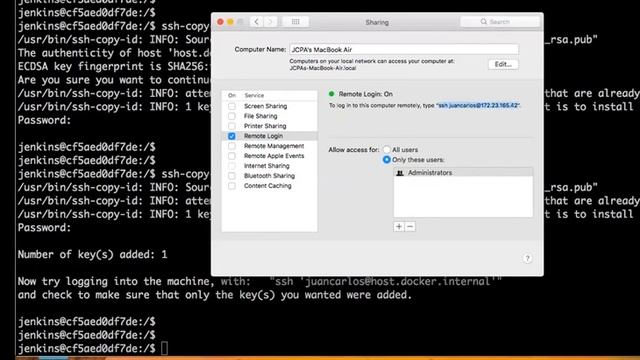Enable the Remote Apple Events checkbox

232,156
